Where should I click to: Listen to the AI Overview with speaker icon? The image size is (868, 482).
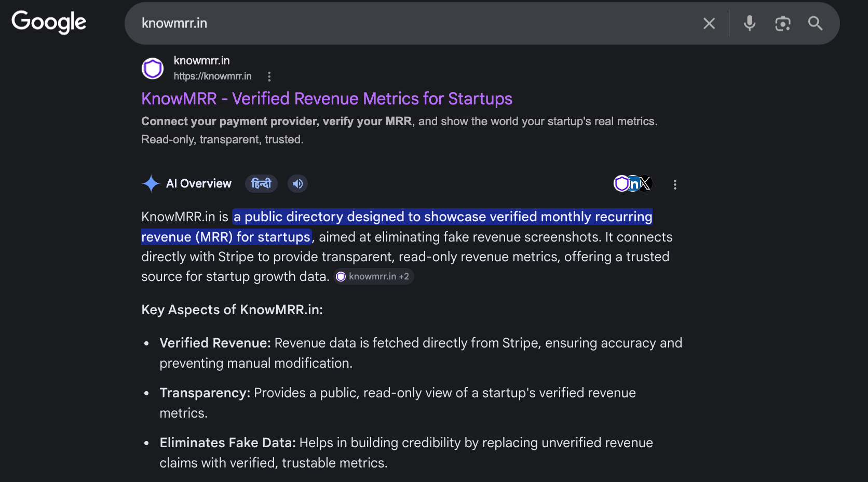297,183
